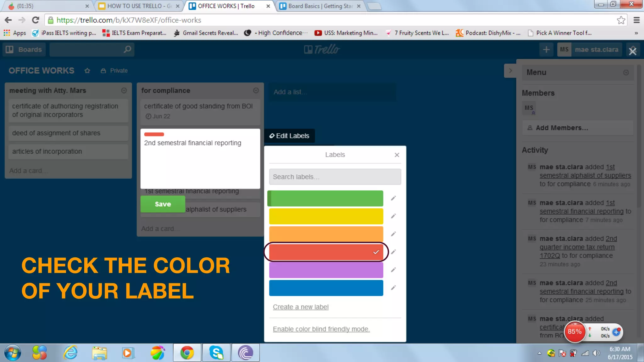
Task: Edit the red label with its pencil icon
Action: click(393, 252)
